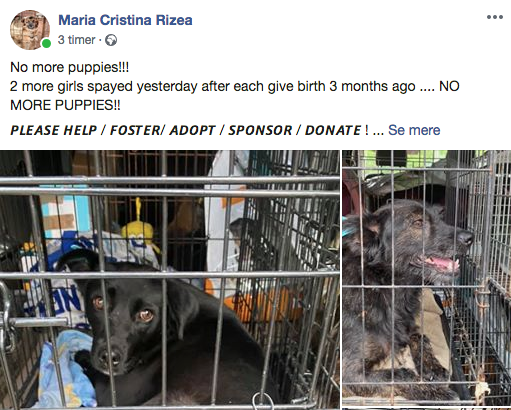Click the light blue blanket in the left photo
511x410 pixels.
[67, 368]
